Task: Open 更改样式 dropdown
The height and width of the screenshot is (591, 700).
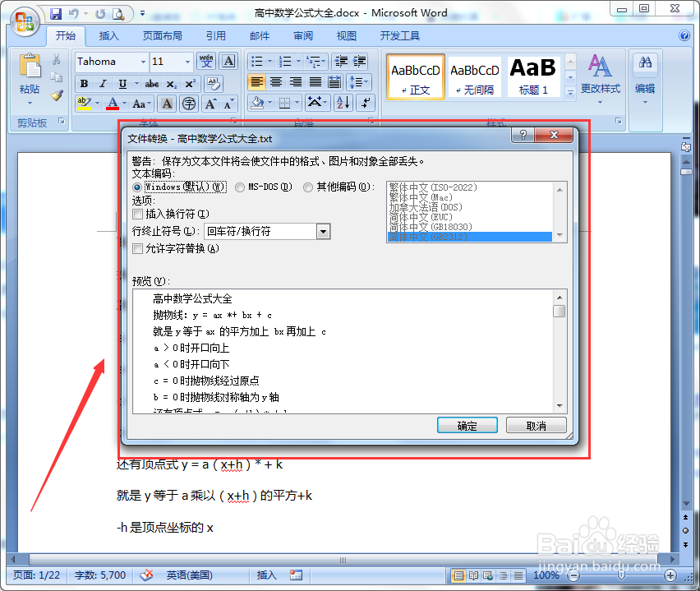Action: point(600,79)
